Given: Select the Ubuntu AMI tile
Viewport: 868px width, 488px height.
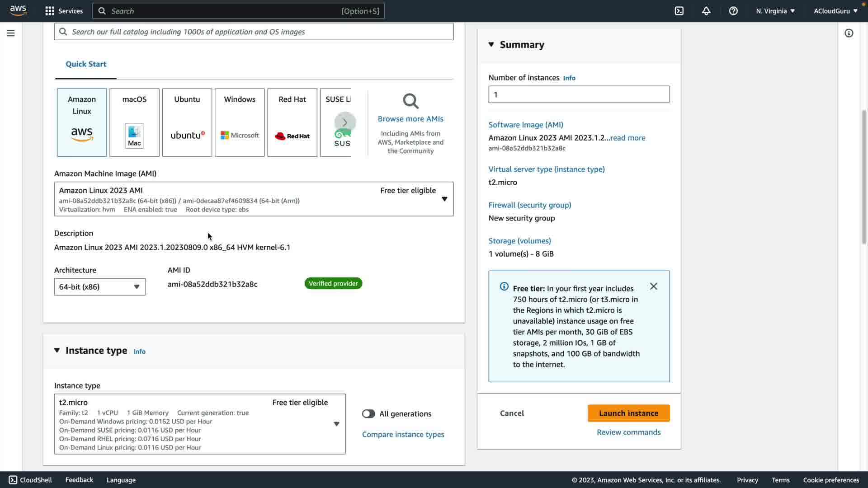Looking at the screenshot, I should tap(187, 122).
